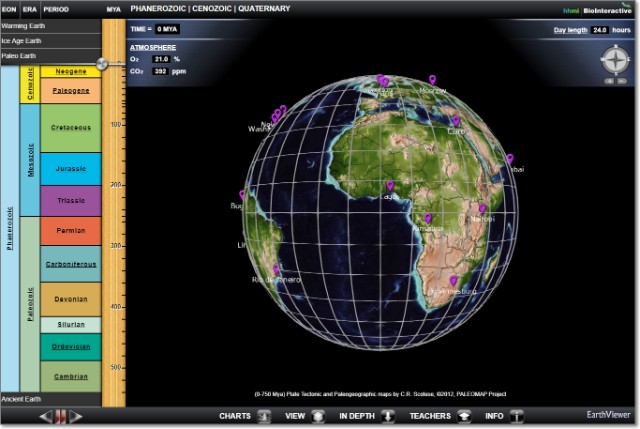
Task: Open the Ancient Earth section
Action: [x=50, y=399]
